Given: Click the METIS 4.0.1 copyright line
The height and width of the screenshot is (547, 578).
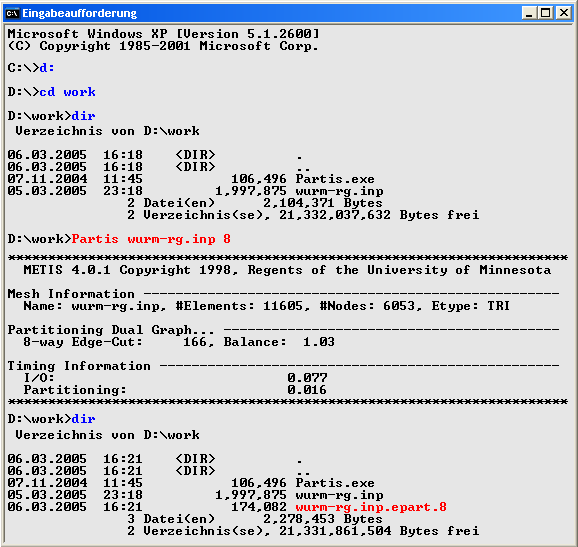Looking at the screenshot, I should click(x=287, y=270).
